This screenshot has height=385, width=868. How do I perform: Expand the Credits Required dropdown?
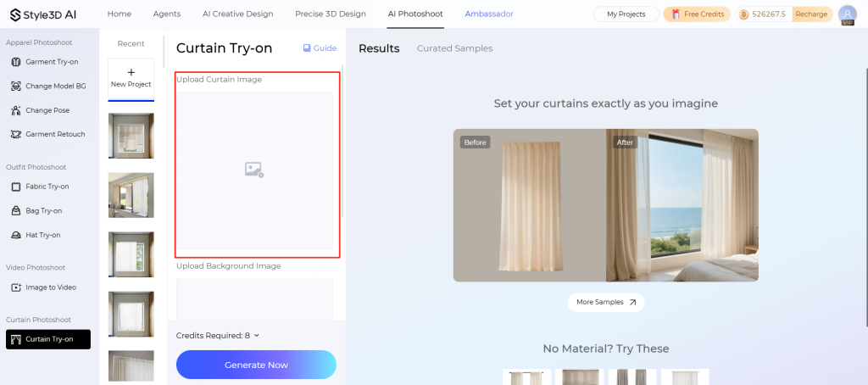pyautogui.click(x=218, y=336)
